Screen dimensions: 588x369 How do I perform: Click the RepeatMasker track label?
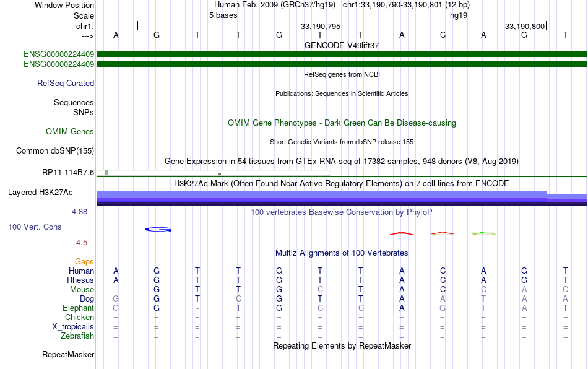pos(68,354)
